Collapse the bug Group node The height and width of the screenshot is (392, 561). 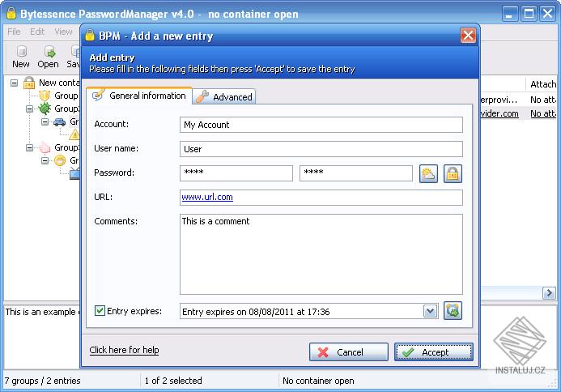tap(30, 109)
